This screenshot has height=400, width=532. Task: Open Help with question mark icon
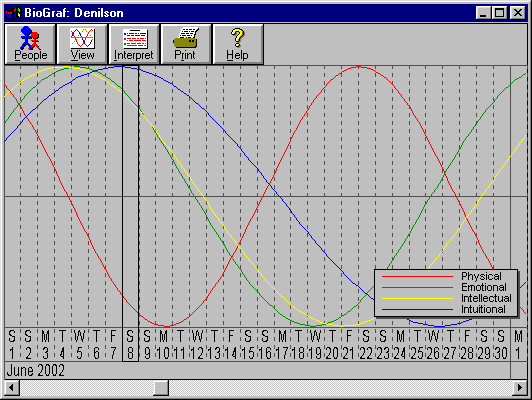(238, 44)
